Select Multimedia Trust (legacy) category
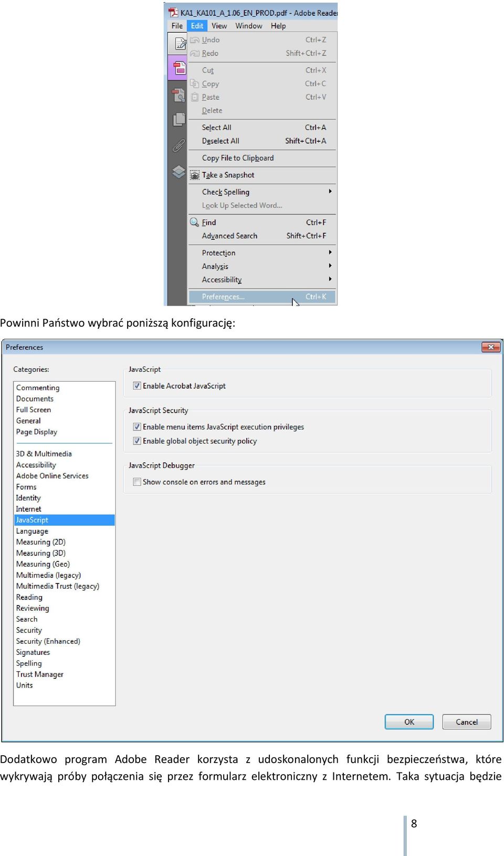The image size is (504, 856). point(58,586)
